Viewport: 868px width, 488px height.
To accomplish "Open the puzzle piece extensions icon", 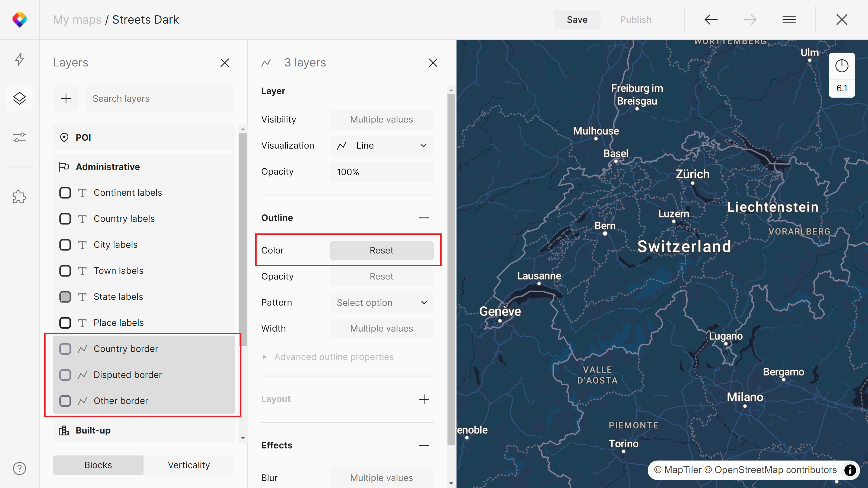I will (20, 197).
